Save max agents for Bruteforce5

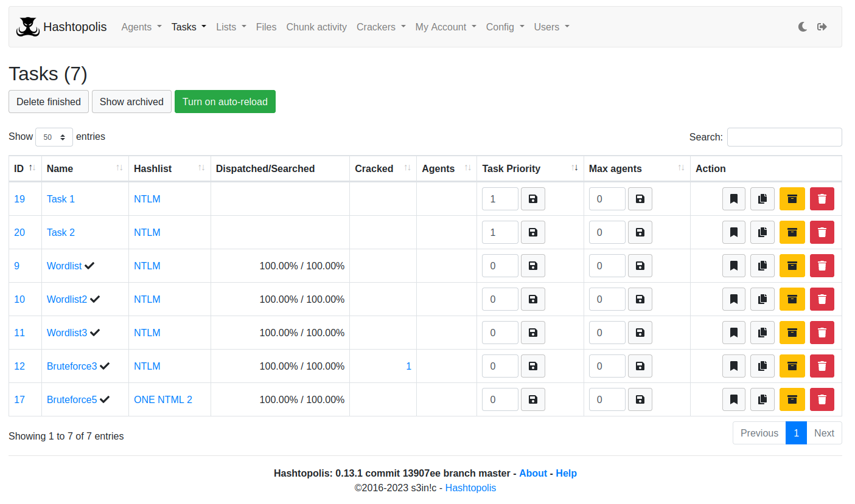(640, 399)
